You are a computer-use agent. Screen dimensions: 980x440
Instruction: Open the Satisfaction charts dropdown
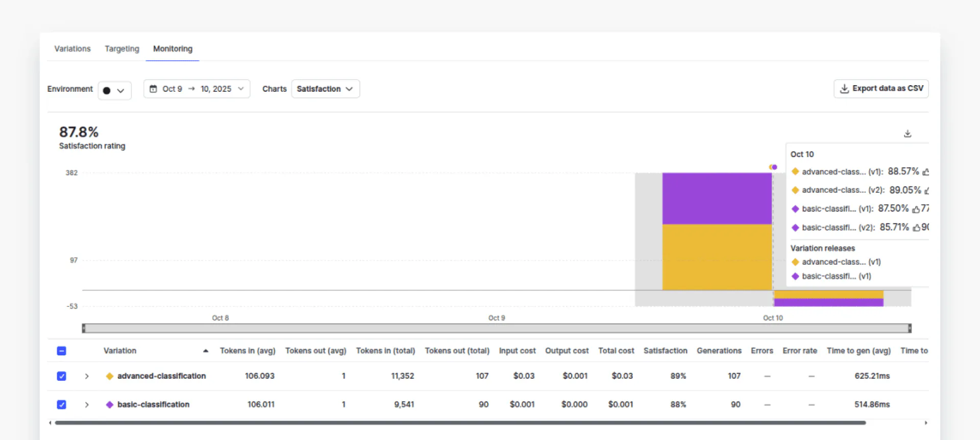(x=325, y=89)
